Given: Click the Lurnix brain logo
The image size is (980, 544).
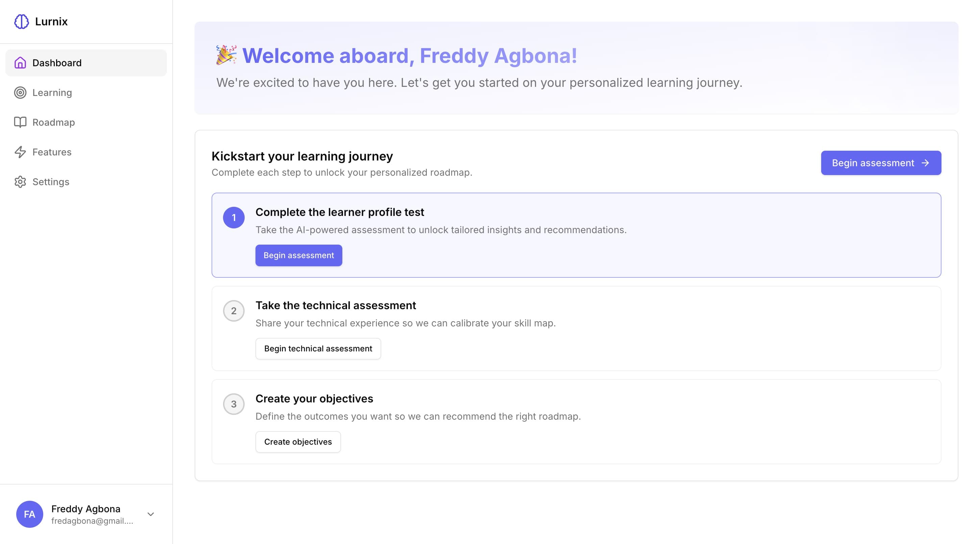Looking at the screenshot, I should click(x=22, y=22).
